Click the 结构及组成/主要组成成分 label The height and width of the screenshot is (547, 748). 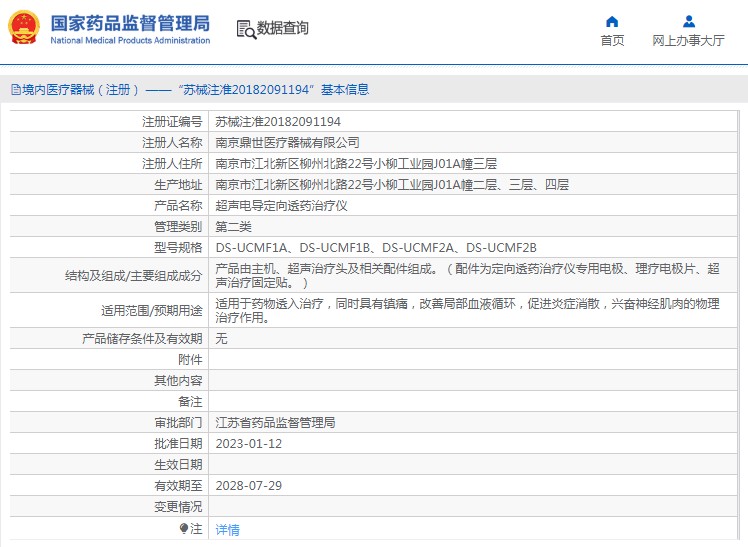(x=134, y=276)
